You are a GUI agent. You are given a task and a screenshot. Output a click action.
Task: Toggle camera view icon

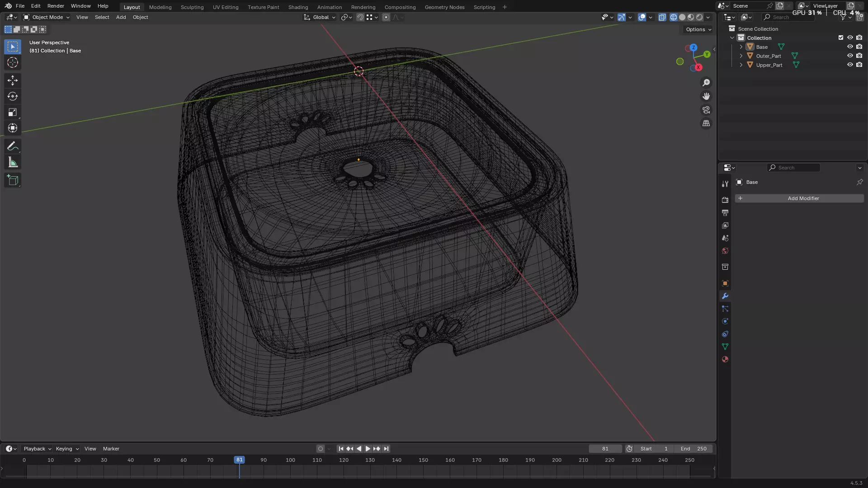pyautogui.click(x=706, y=110)
